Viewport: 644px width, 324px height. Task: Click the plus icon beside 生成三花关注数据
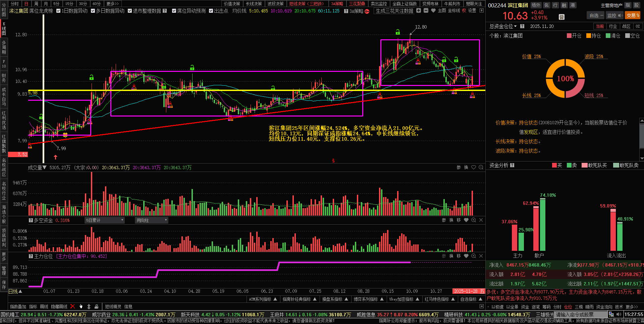[419, 10]
